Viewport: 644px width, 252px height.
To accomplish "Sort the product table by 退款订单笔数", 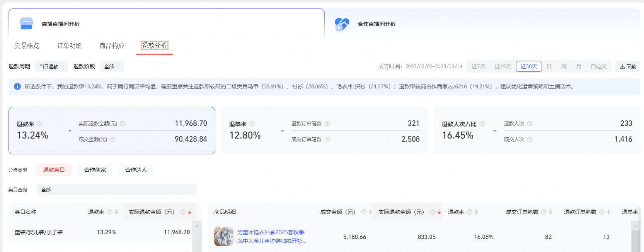I will click(608, 212).
